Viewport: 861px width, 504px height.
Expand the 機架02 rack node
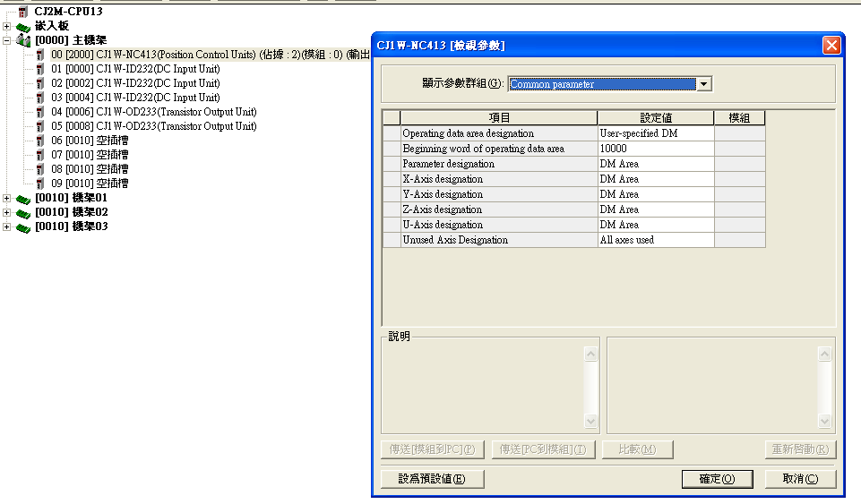tap(7, 212)
